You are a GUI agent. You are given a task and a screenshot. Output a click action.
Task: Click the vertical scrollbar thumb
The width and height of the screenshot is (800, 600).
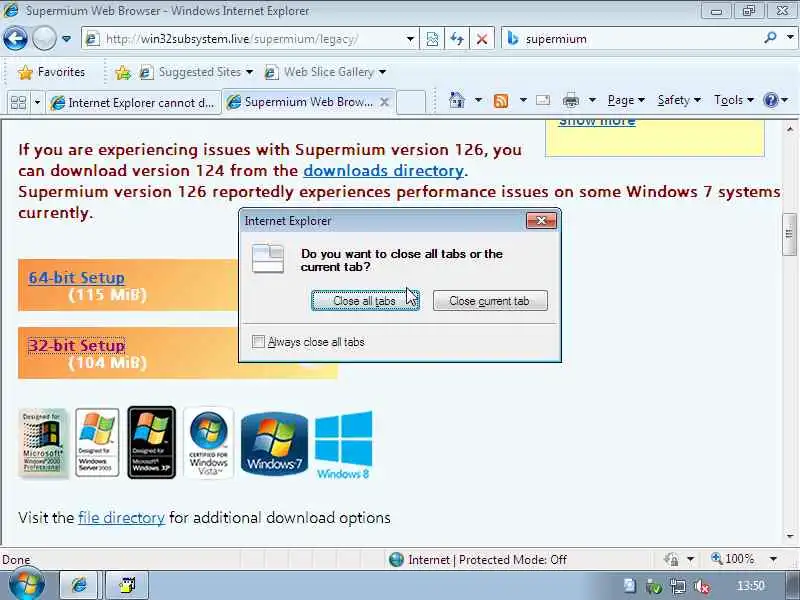point(789,234)
